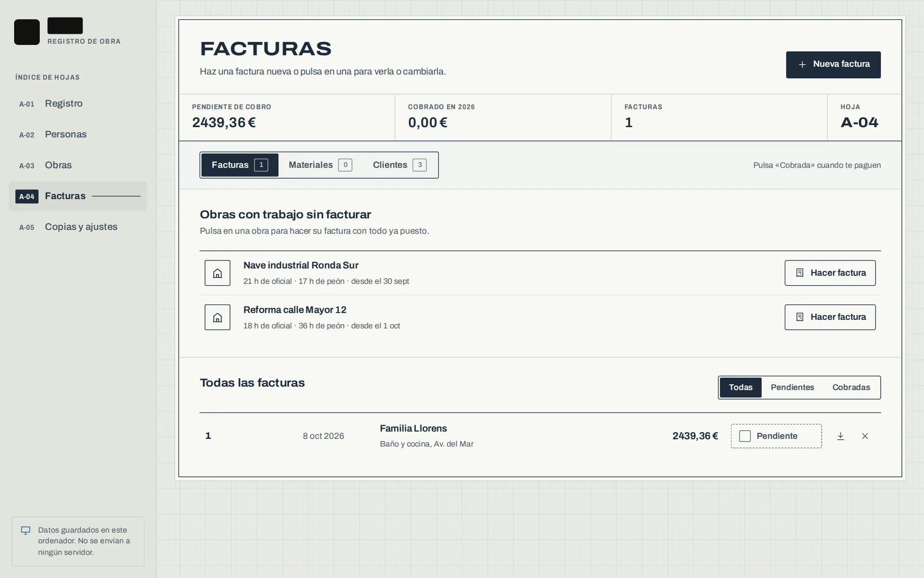Image resolution: width=924 pixels, height=578 pixels.
Task: Delete invoice 1 with the X icon
Action: click(x=865, y=436)
